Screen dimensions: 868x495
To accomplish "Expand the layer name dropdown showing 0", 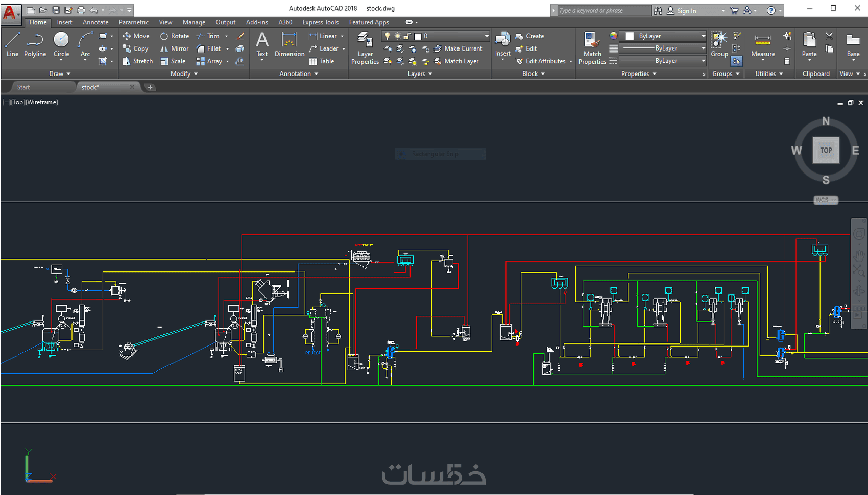I will (487, 36).
